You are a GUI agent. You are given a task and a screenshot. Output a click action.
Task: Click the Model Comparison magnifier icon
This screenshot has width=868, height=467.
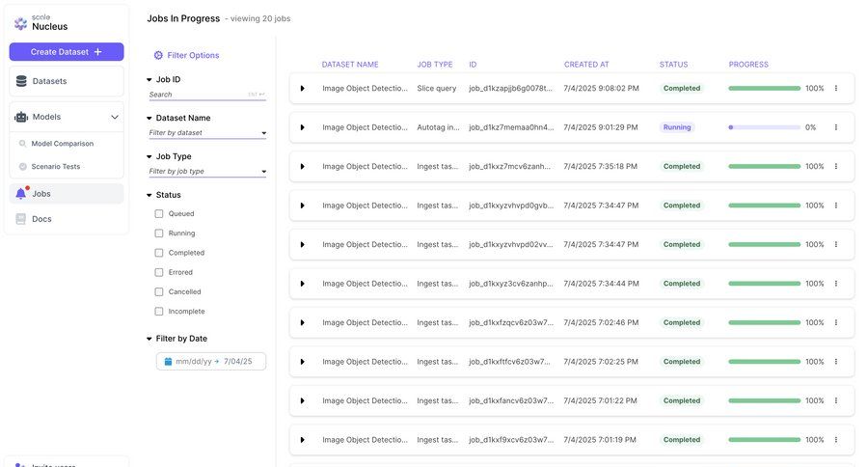23,144
